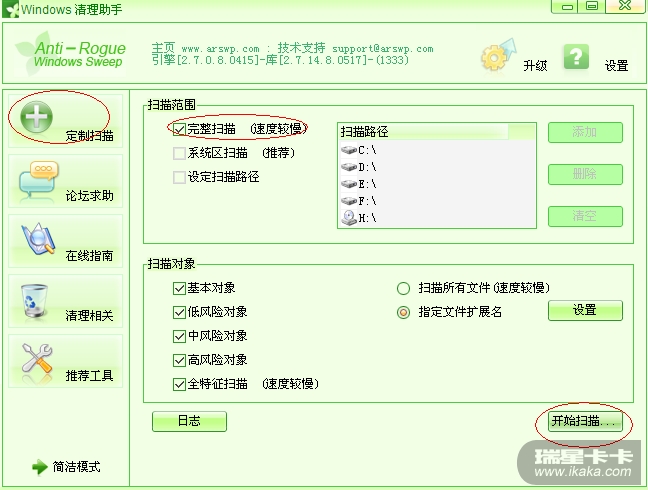Click the 设置 label in header
Image resolution: width=648 pixels, height=490 pixels.
(617, 66)
